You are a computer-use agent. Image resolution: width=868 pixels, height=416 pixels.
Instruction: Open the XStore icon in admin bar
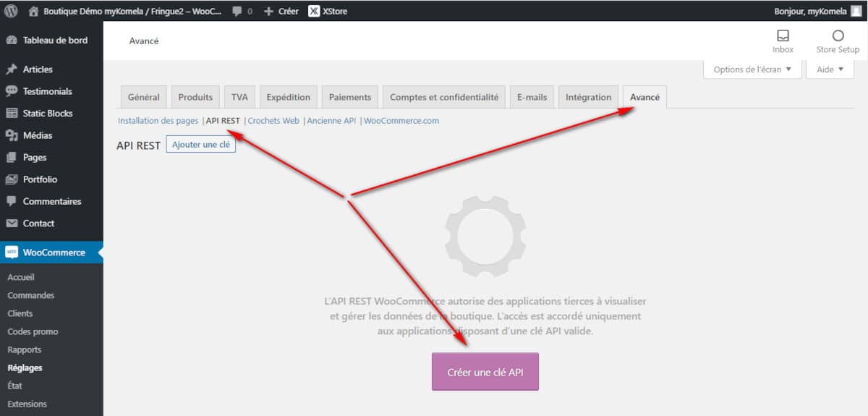tap(315, 11)
